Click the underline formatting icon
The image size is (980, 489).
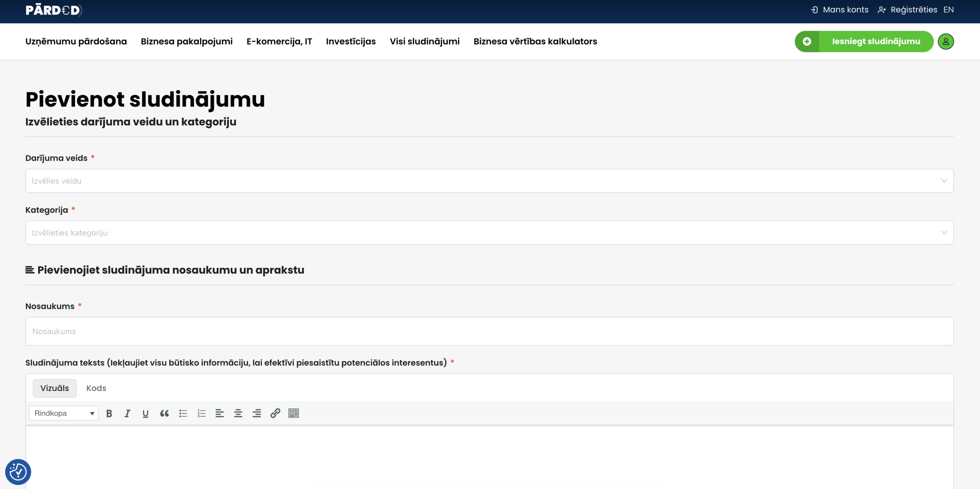click(145, 413)
